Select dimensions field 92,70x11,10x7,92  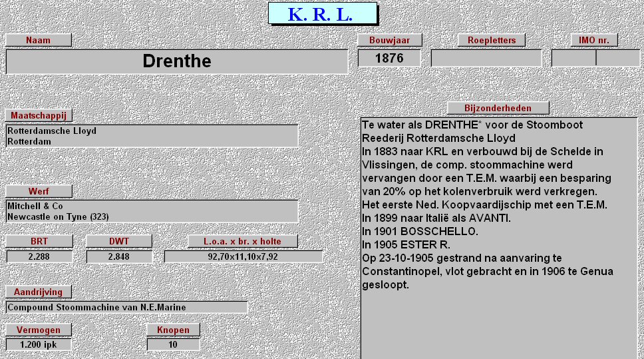click(x=243, y=256)
